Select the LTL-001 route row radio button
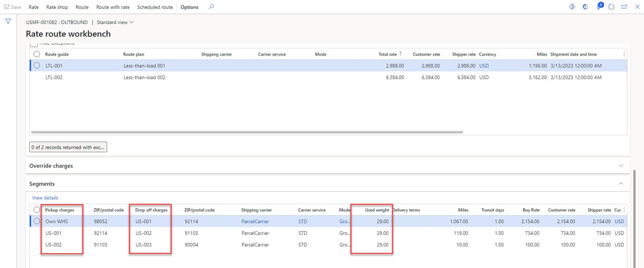This screenshot has height=268, width=644. [x=37, y=65]
